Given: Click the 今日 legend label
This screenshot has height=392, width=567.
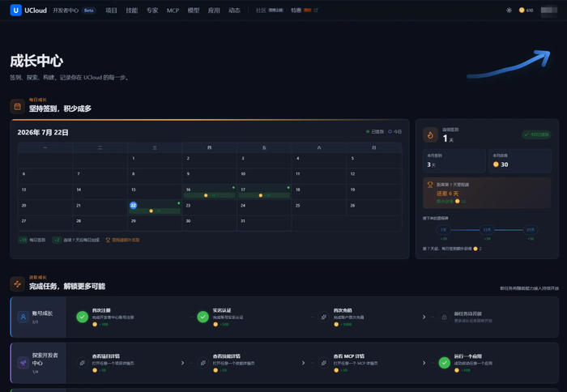Looking at the screenshot, I should click(398, 132).
